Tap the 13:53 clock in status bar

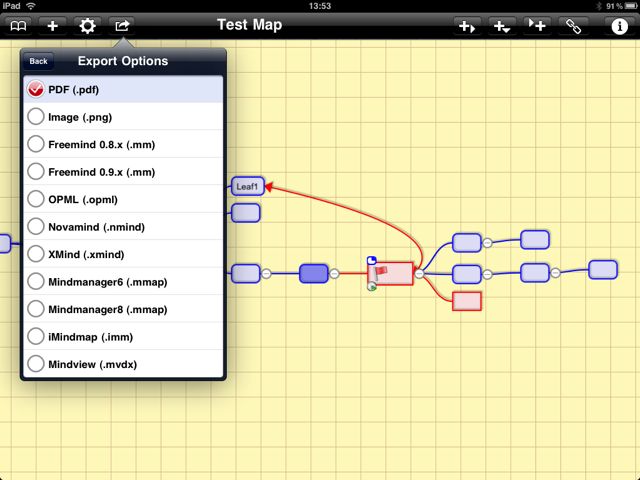point(320,6)
